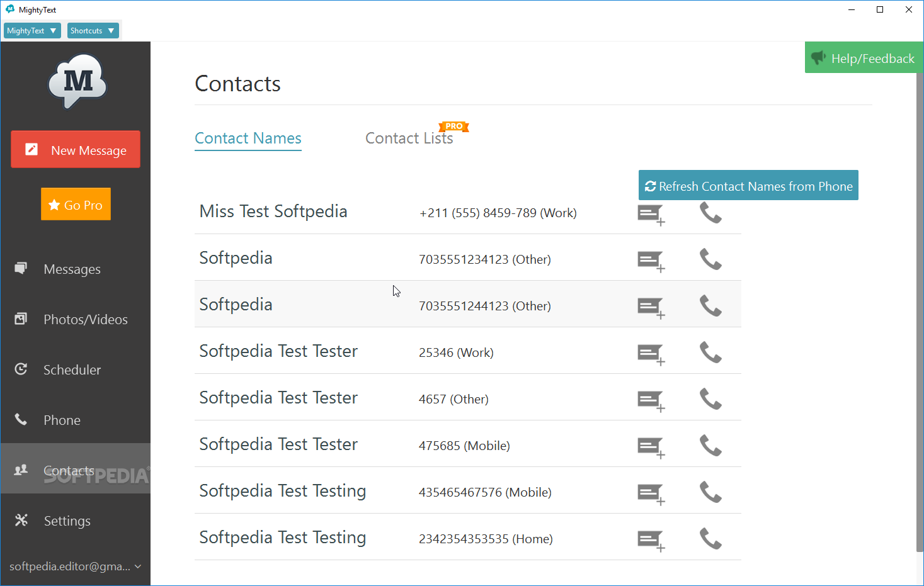Open new message icon for 7035551244123

click(651, 308)
